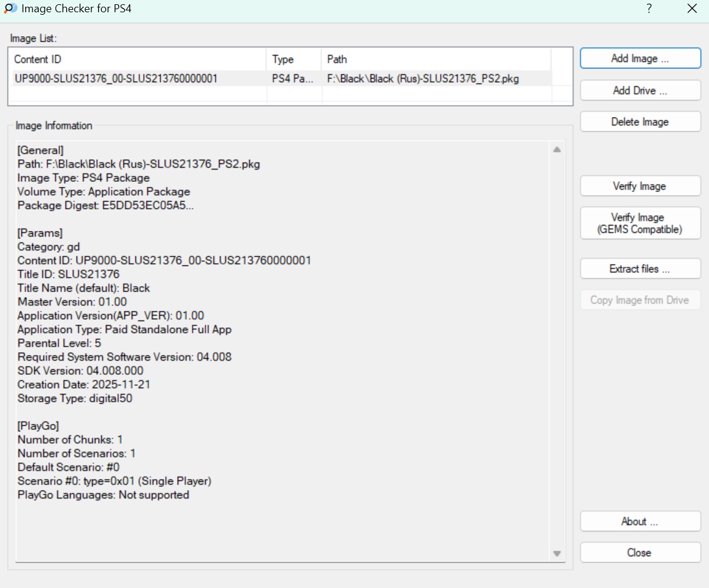This screenshot has height=588, width=709.
Task: Open the About dialog
Action: tap(640, 522)
